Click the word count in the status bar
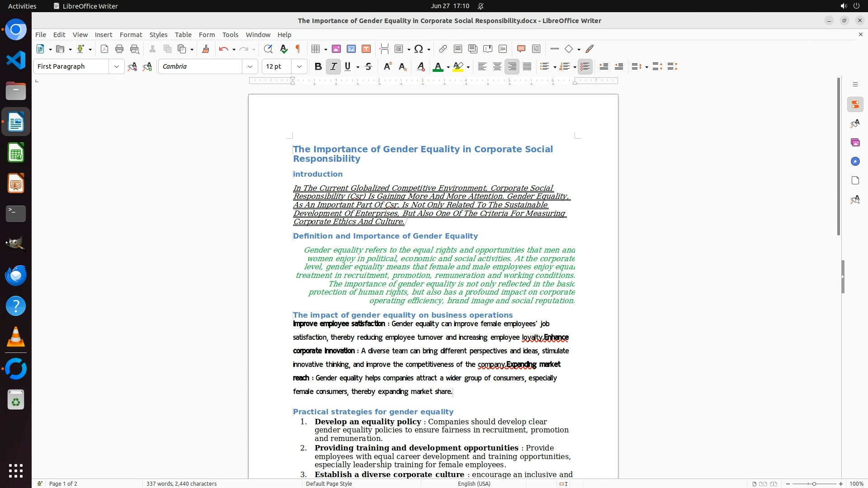 tap(181, 483)
